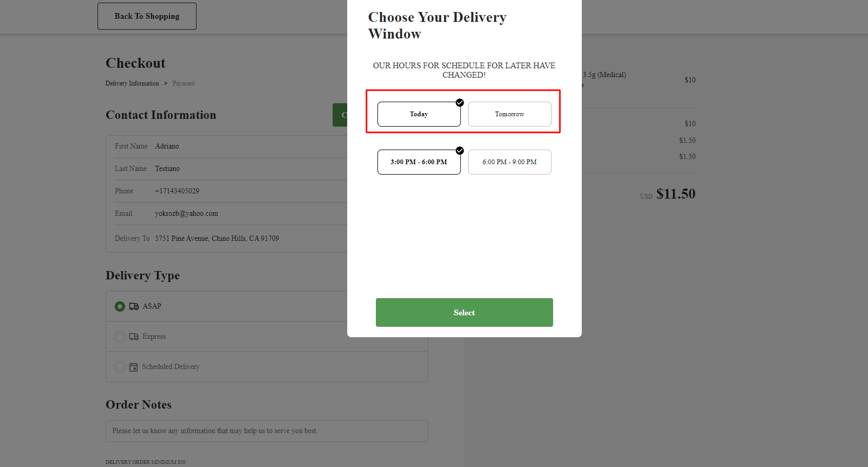Select the ASAP radio button
Screen dimensions: 868x467
[x=120, y=306]
